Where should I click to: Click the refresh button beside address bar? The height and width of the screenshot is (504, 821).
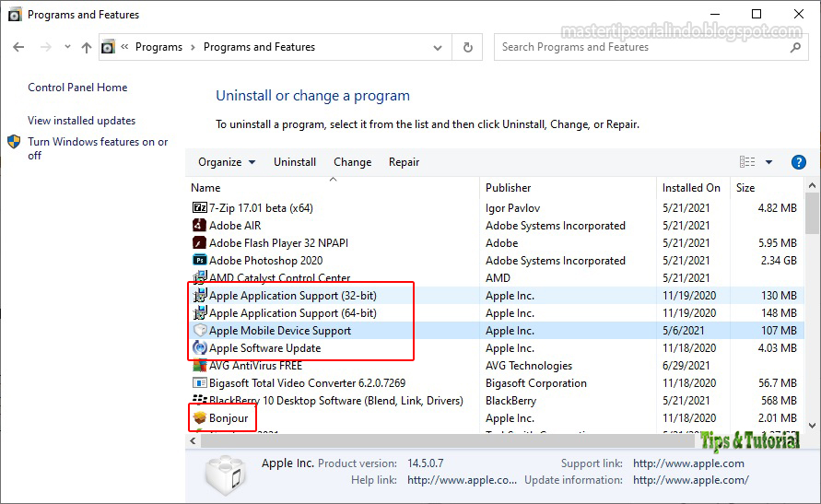point(467,47)
